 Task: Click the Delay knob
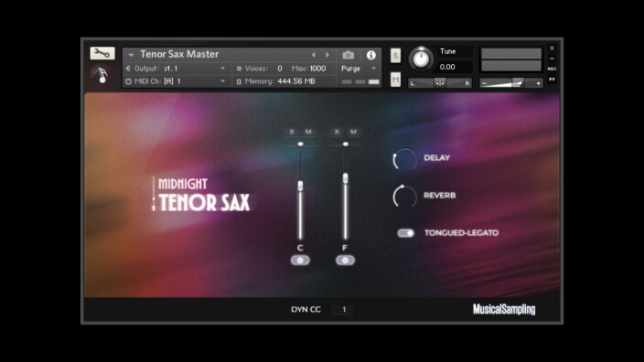pos(404,159)
